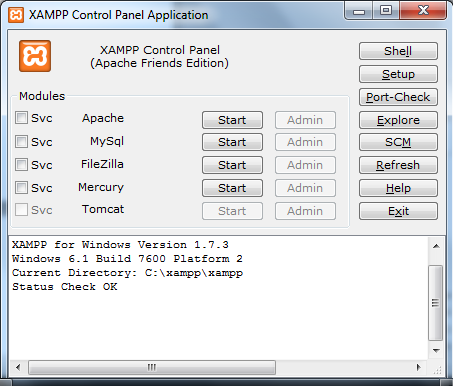Screen dimensions: 453x386
Task: Toggle the FileZilla Svc checkbox
Action: click(21, 164)
